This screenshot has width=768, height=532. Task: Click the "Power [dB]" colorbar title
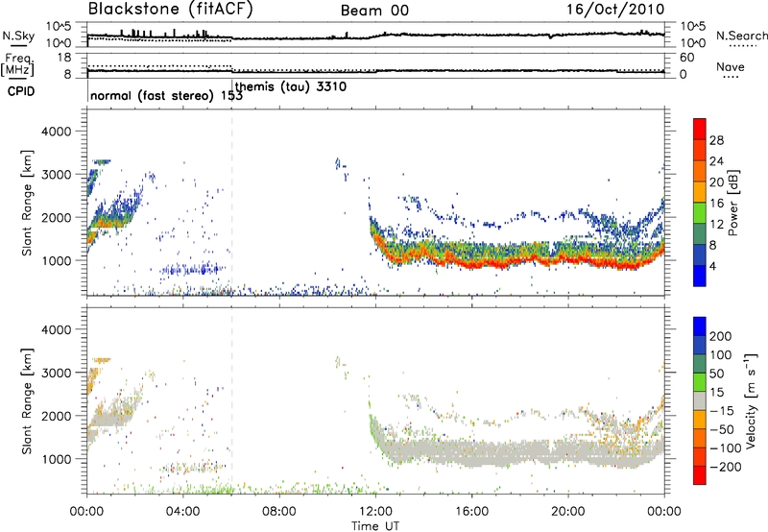pos(732,203)
